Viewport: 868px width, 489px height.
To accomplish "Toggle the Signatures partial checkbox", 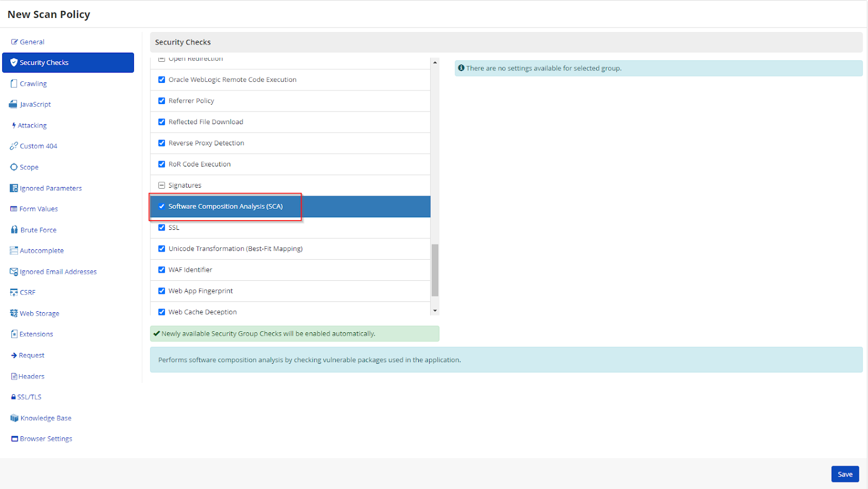I will (x=162, y=185).
